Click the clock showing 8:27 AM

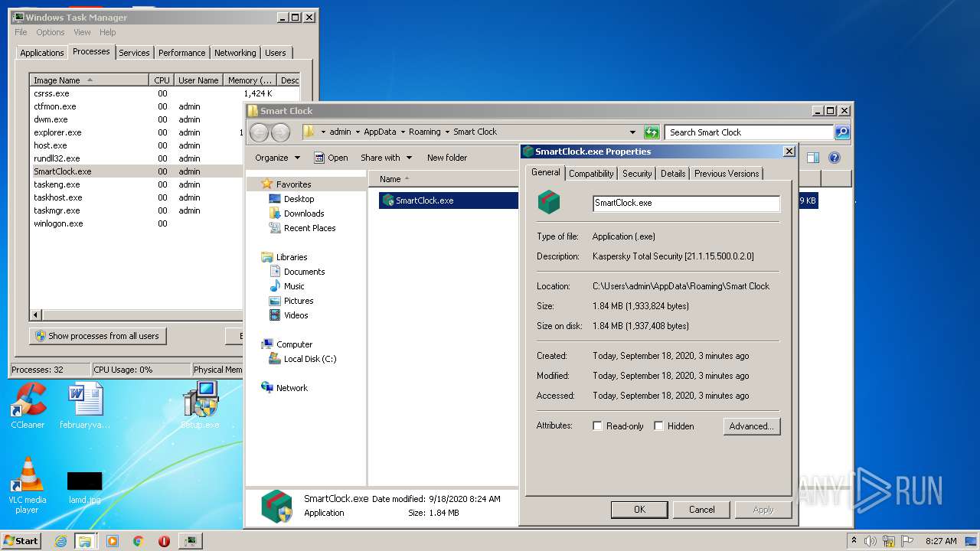[x=941, y=541]
